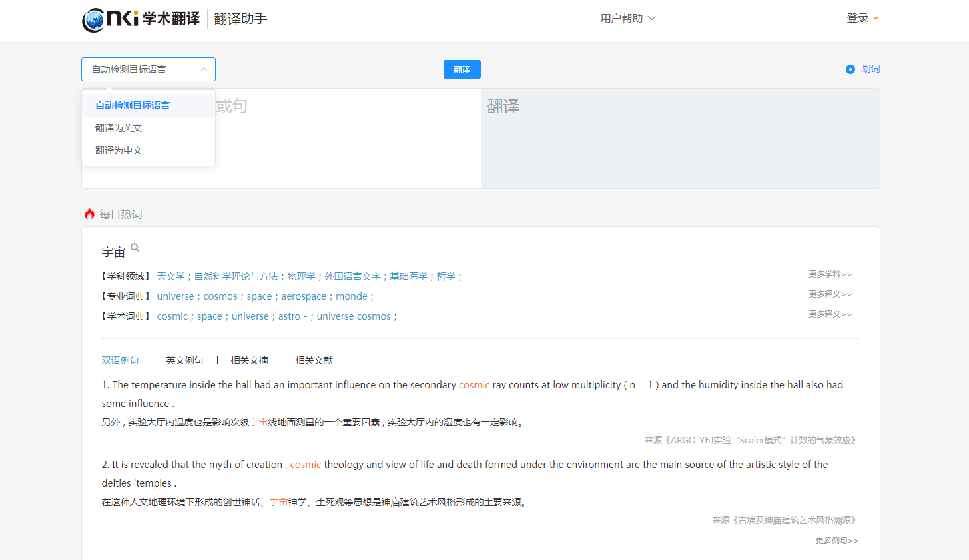Image resolution: width=969 pixels, height=560 pixels.
Task: Click 'cosmos' in 专业词典 row
Action: [220, 296]
